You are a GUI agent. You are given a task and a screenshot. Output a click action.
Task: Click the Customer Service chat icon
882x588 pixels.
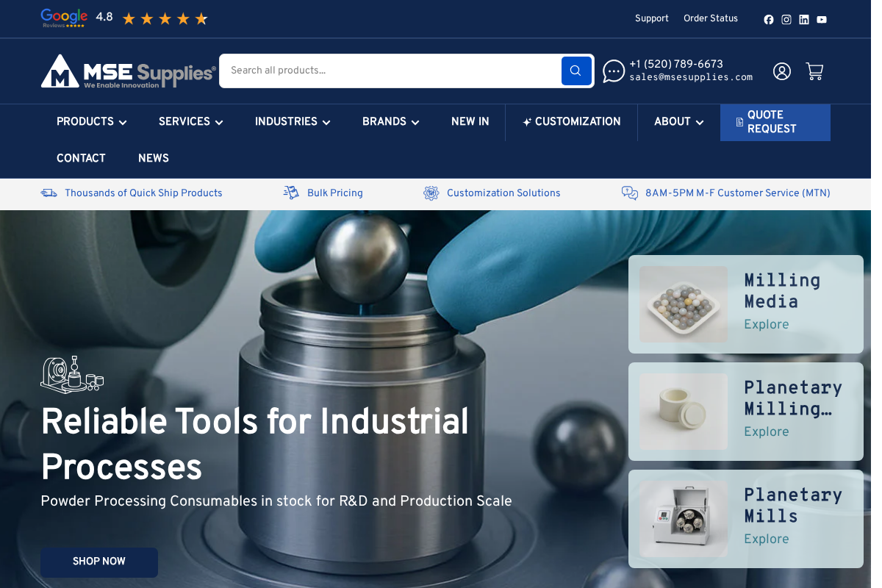click(629, 193)
